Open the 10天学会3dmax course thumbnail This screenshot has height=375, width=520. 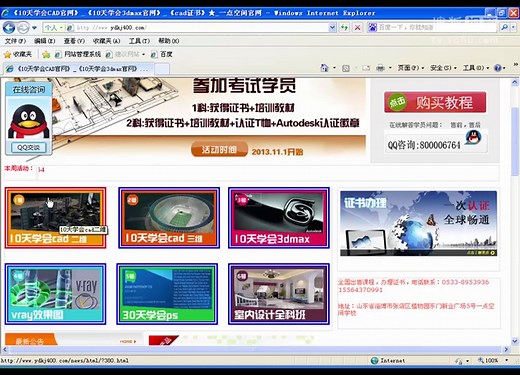(x=279, y=218)
